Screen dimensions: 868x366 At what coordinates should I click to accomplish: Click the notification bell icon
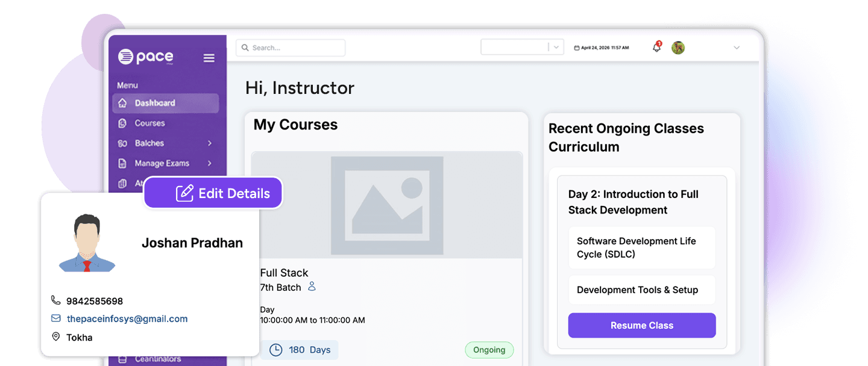pos(656,47)
